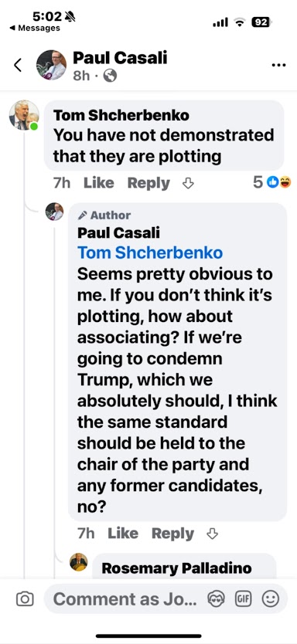Tap the camera icon in comment bar
Screen dimensions: 297x644
point(25,598)
